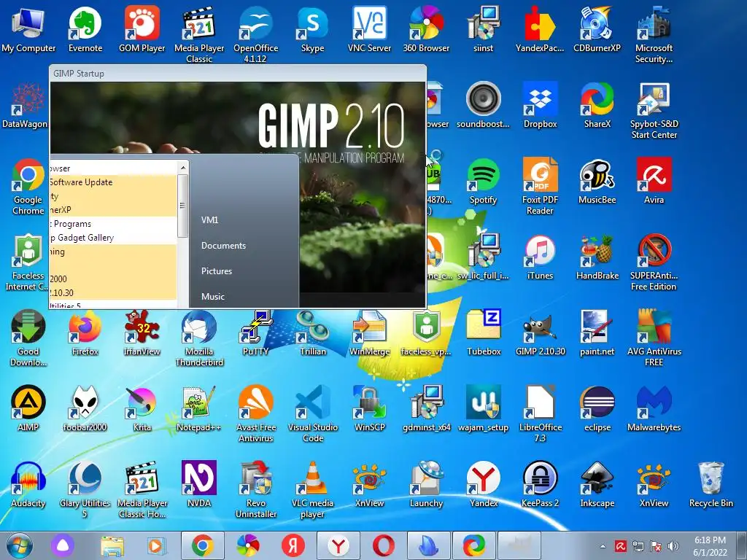
Task: Select the AVG AntiVirus FREE icon
Action: click(x=654, y=338)
